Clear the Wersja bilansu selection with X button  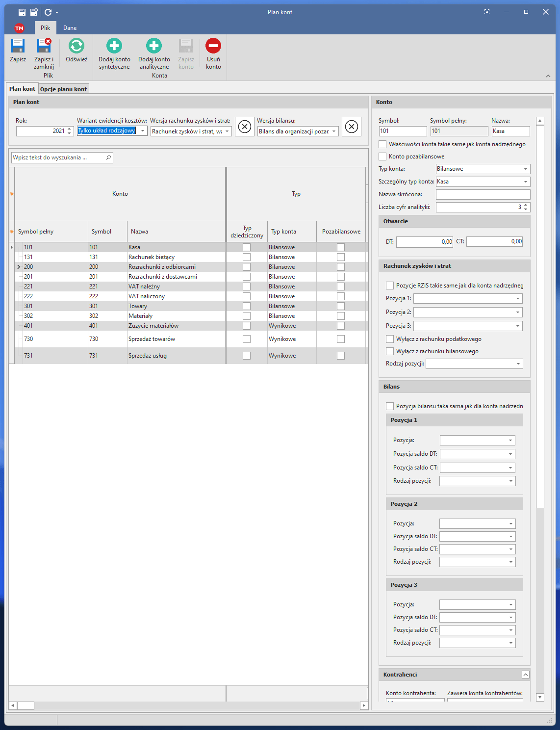tap(351, 127)
